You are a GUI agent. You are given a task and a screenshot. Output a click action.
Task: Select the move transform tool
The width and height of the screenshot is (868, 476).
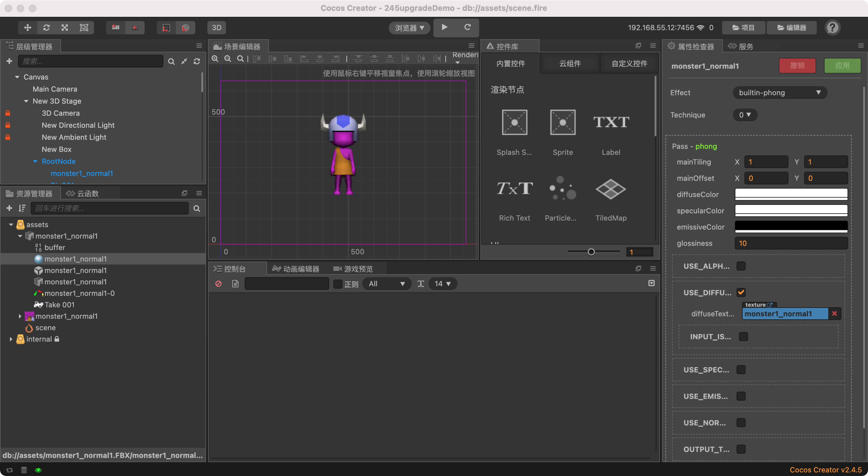pyautogui.click(x=28, y=28)
